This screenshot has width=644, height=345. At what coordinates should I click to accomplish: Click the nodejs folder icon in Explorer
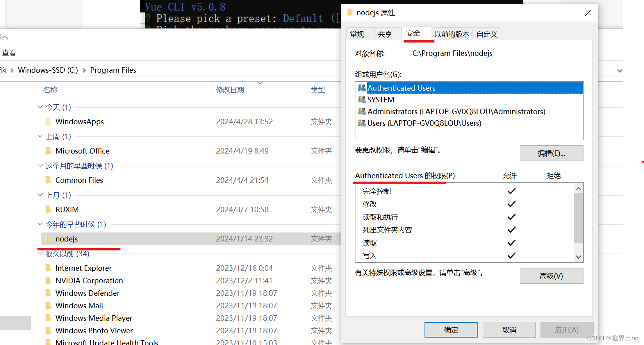[48, 239]
